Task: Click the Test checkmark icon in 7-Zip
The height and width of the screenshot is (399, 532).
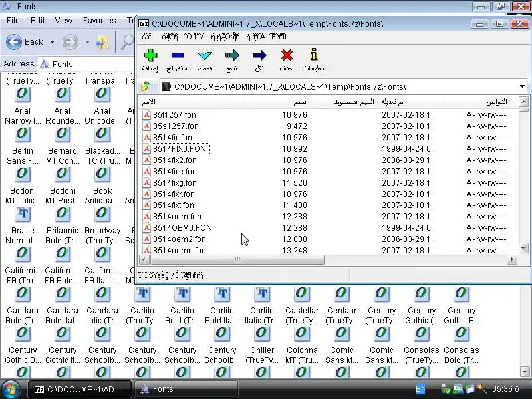Action: (x=205, y=55)
